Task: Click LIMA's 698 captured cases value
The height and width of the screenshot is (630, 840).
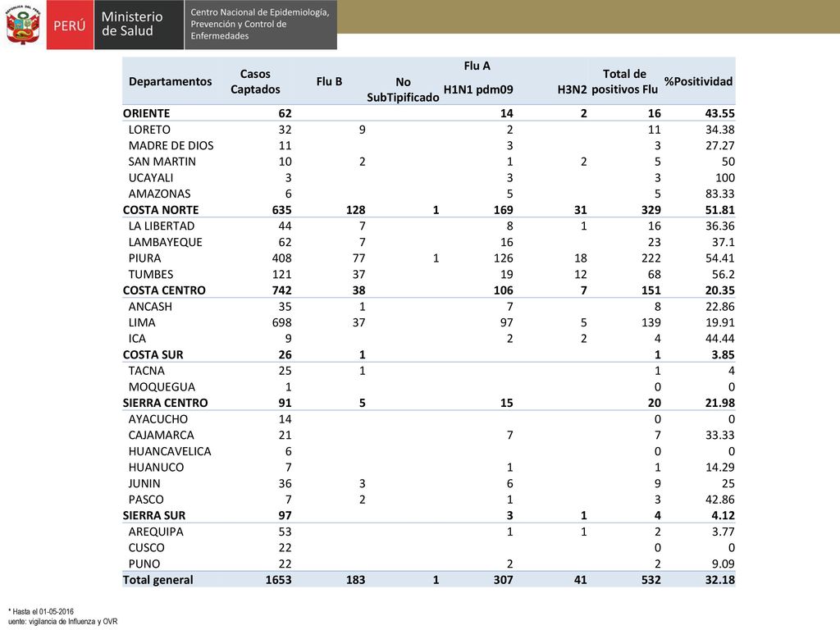Action: [282, 322]
